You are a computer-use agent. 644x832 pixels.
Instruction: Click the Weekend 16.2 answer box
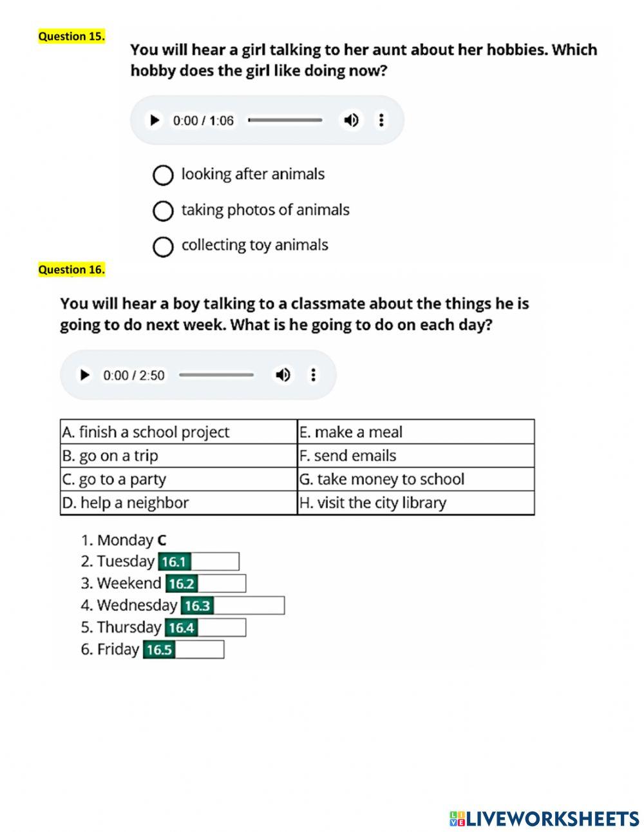(221, 584)
